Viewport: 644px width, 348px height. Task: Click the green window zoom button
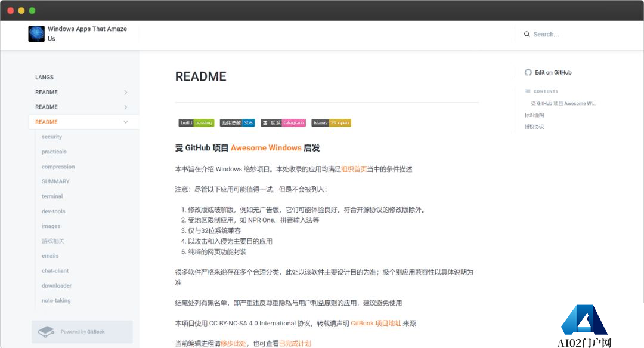32,10
